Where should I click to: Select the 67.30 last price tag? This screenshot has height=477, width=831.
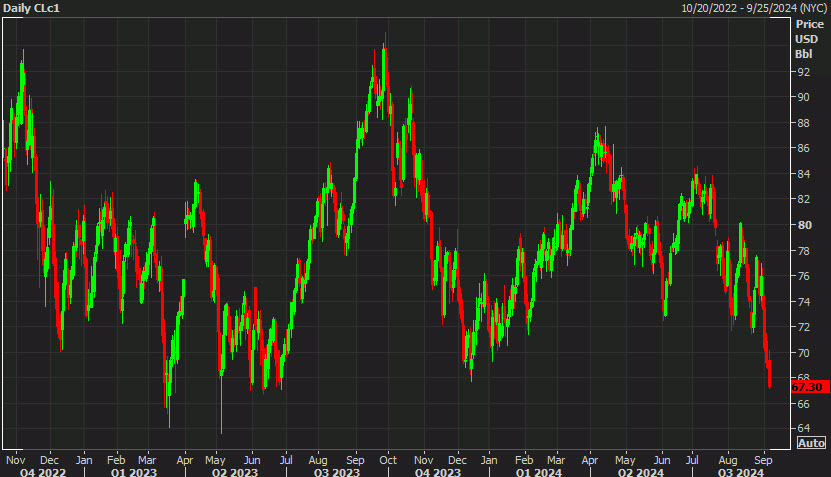pos(810,387)
